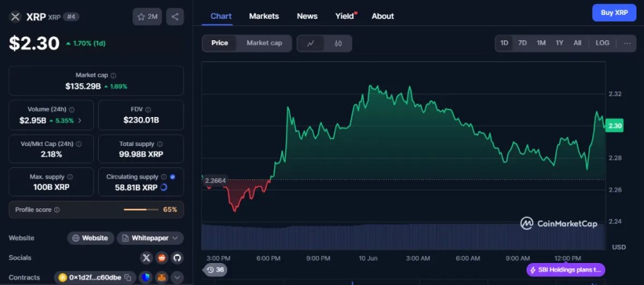
Task: Select the line chart icon
Action: [x=311, y=43]
